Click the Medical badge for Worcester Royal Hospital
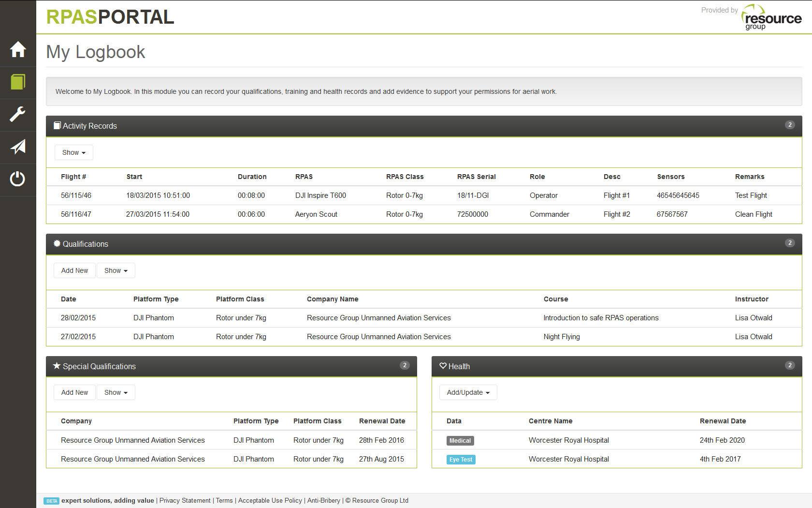This screenshot has width=812, height=508. pos(460,440)
